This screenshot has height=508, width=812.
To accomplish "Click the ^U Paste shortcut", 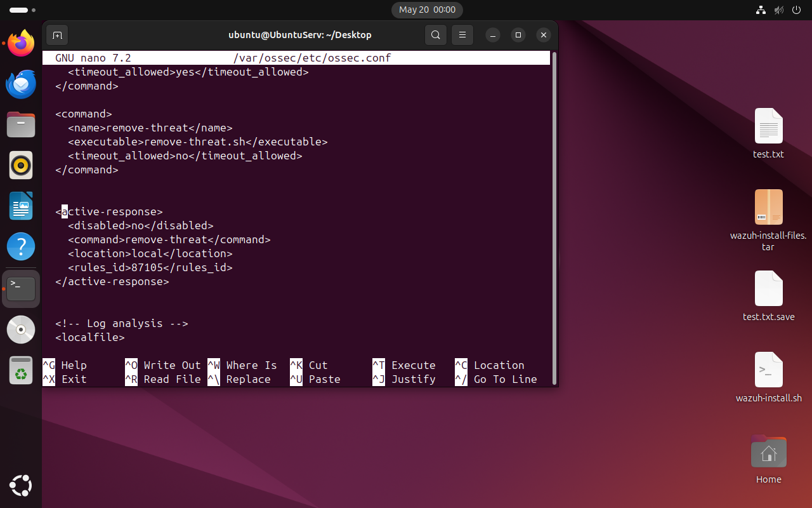I will point(315,379).
